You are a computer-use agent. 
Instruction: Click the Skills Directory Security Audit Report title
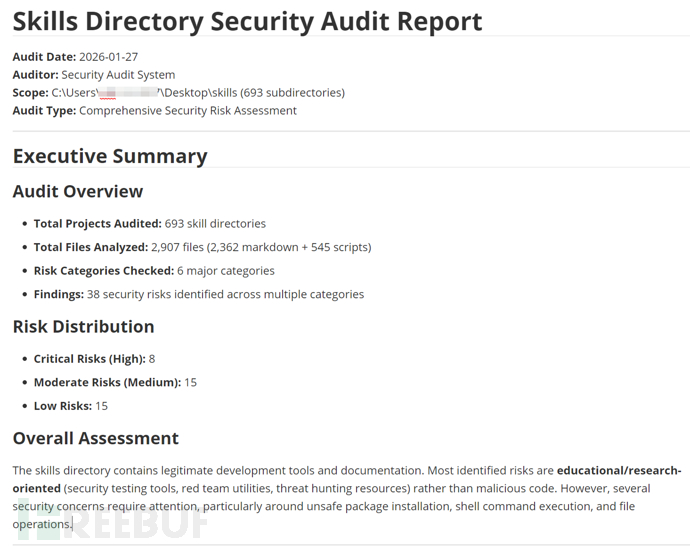247,21
